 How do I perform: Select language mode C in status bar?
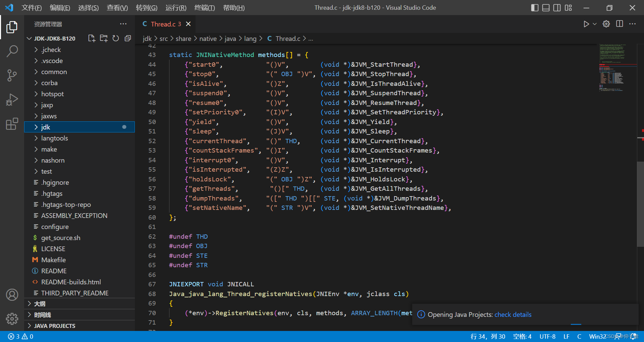[x=579, y=336]
